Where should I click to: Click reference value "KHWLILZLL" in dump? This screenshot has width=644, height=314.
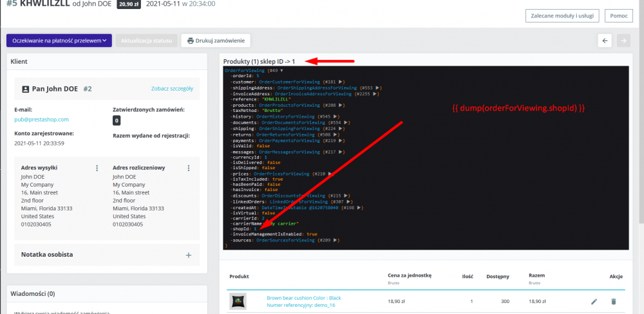pyautogui.click(x=277, y=100)
